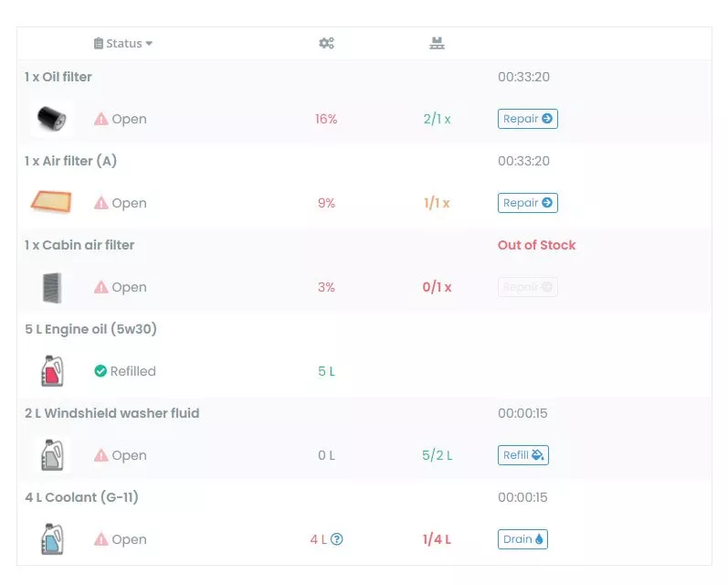Open the Status column dropdown
The width and height of the screenshot is (728, 585).
click(x=123, y=43)
